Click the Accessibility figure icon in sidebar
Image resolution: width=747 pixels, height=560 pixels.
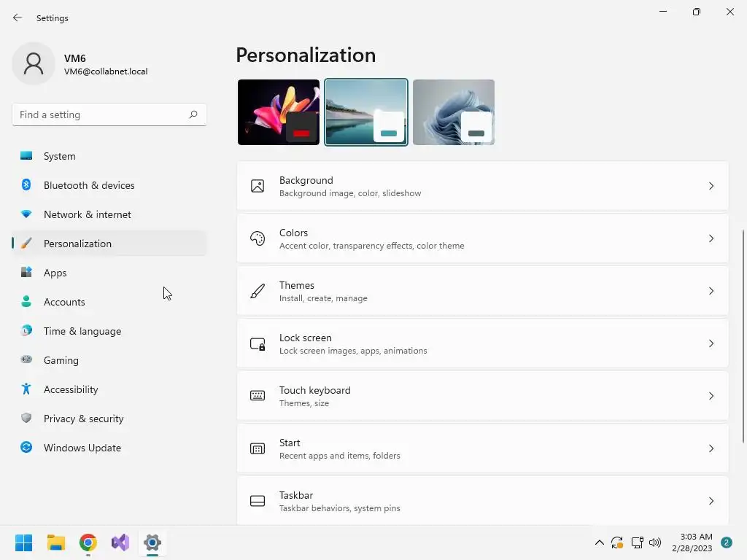(x=26, y=389)
